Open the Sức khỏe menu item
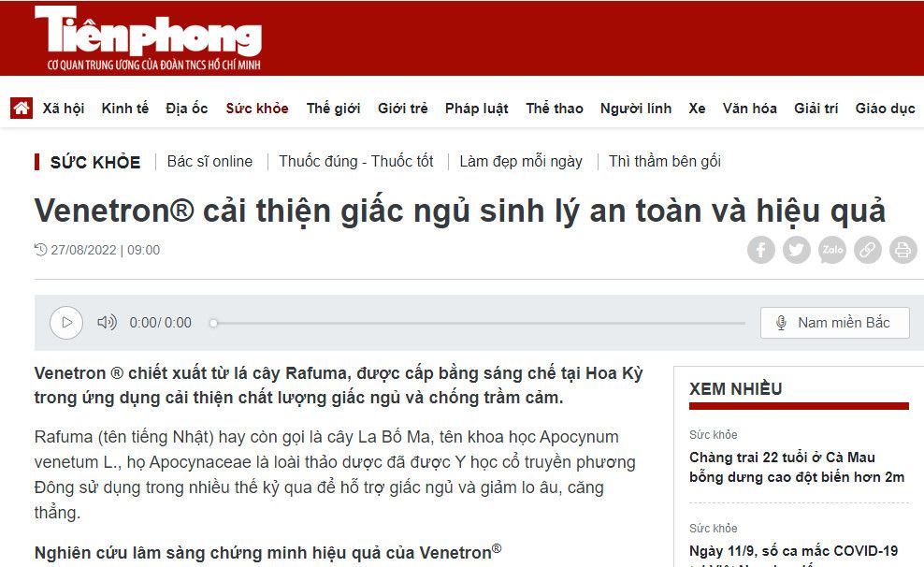924x567 pixels. pyautogui.click(x=257, y=109)
